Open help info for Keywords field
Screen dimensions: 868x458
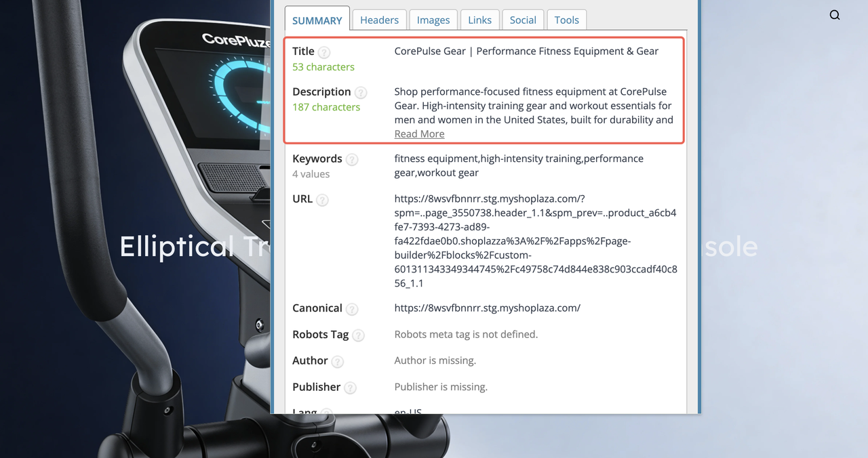[x=352, y=159]
